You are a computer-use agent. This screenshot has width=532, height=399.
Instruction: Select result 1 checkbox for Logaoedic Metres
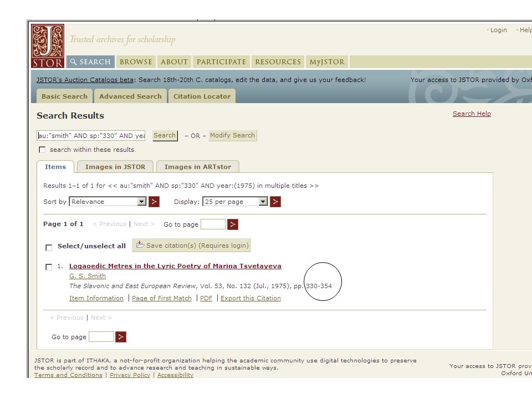click(x=49, y=267)
